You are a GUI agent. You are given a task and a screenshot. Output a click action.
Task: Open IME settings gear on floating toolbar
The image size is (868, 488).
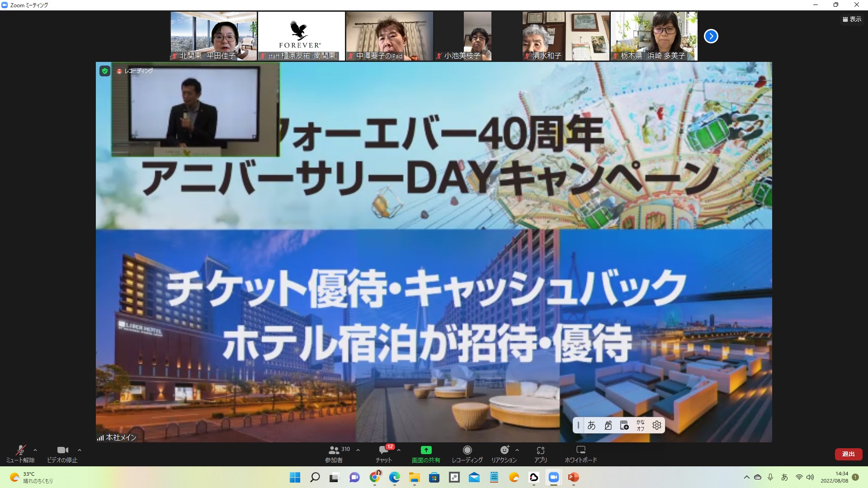657,425
